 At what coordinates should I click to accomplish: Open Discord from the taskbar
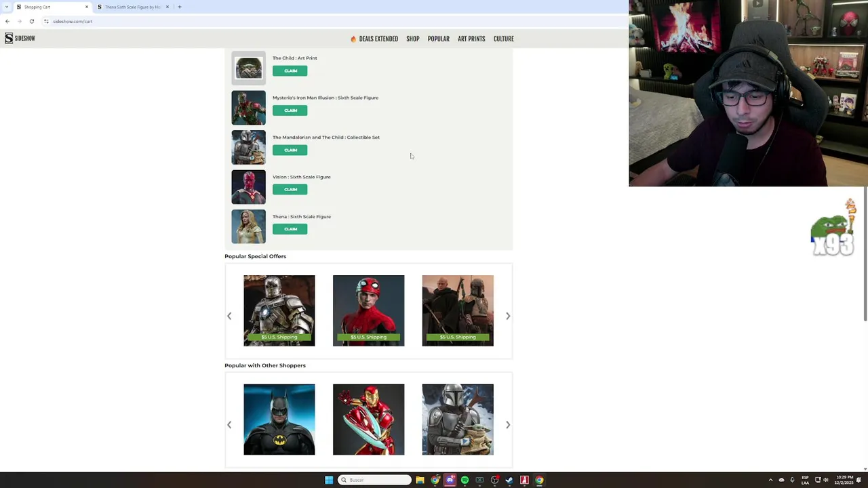click(x=450, y=480)
